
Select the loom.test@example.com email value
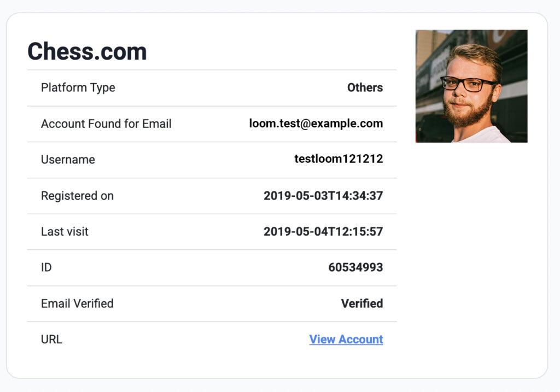316,124
